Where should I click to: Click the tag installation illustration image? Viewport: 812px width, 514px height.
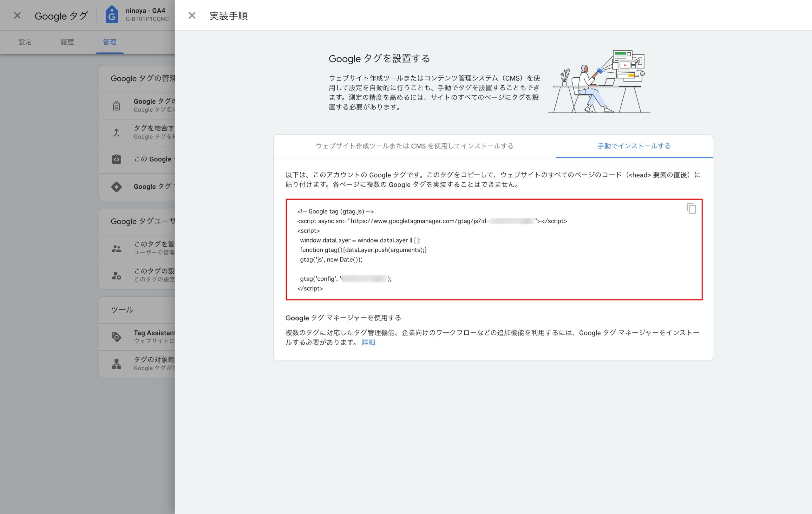coord(599,82)
